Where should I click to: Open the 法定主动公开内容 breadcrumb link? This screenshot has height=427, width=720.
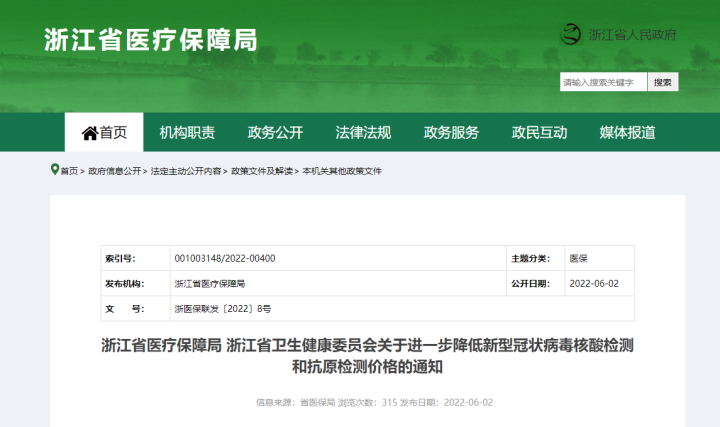186,171
